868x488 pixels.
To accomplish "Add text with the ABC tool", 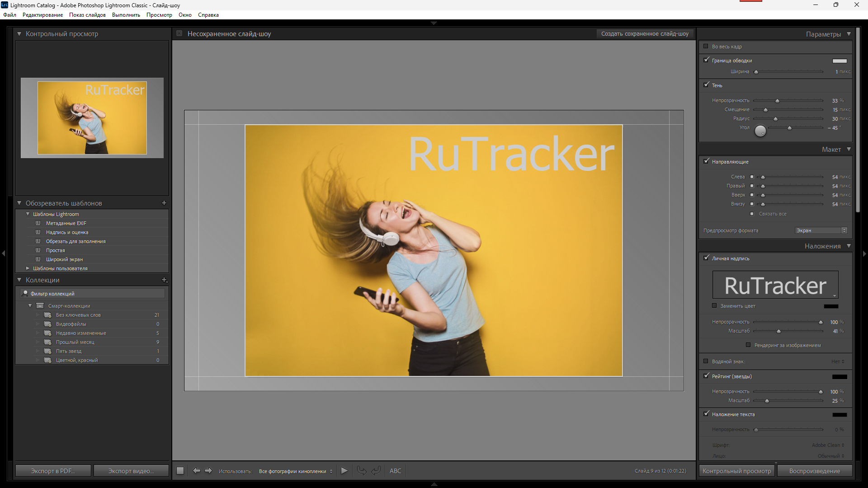I will click(396, 471).
